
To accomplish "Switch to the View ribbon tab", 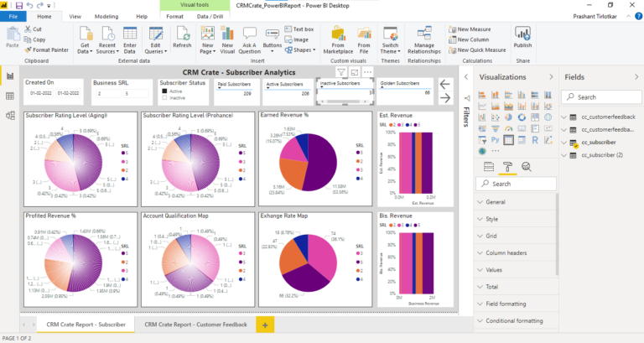I will [x=75, y=17].
